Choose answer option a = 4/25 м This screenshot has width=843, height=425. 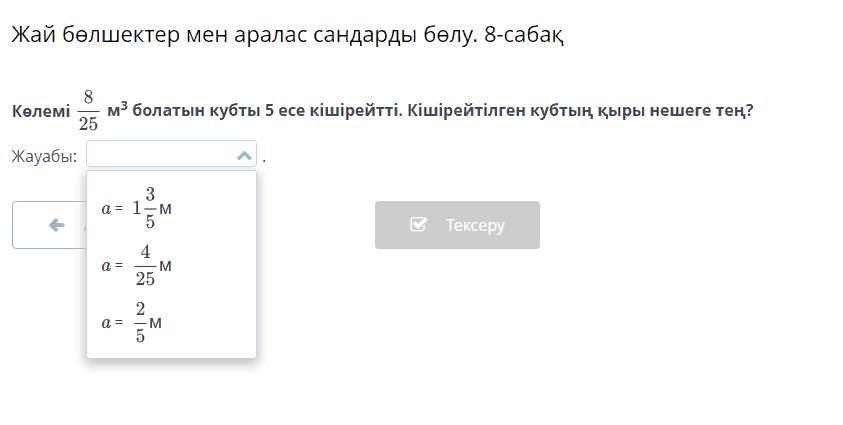tap(171, 265)
